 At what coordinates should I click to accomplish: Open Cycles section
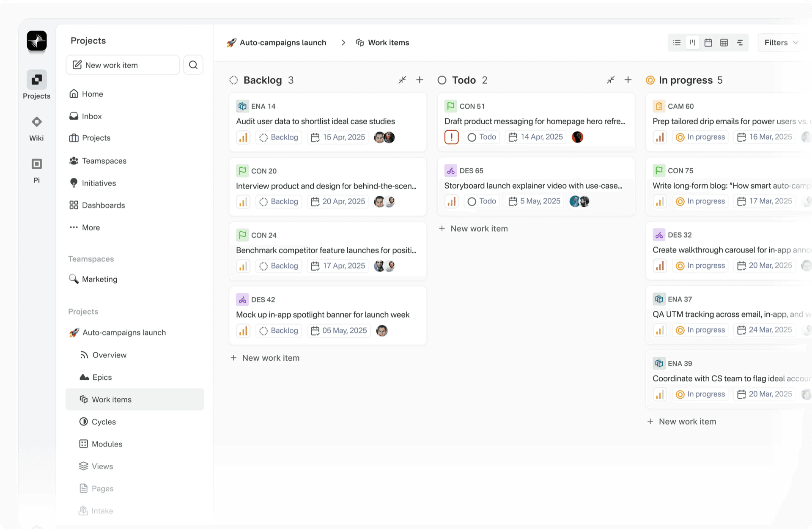98,422
